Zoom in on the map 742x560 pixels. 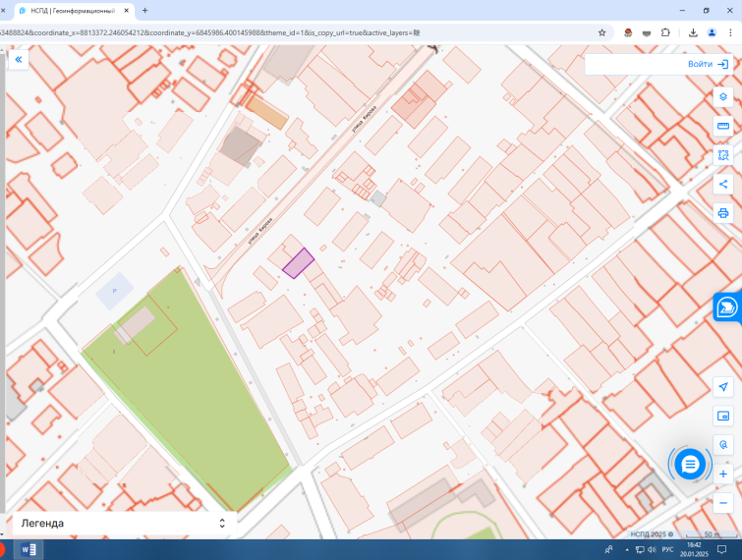723,474
